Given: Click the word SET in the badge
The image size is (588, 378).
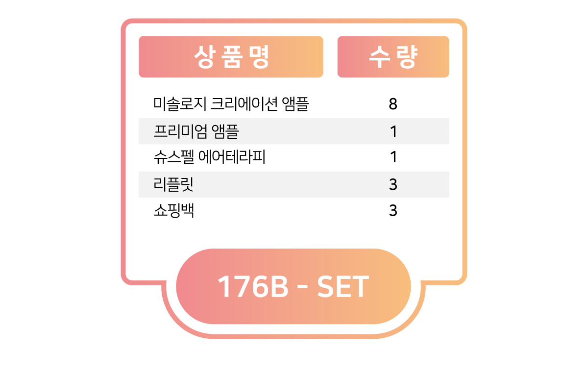Looking at the screenshot, I should pos(343,287).
